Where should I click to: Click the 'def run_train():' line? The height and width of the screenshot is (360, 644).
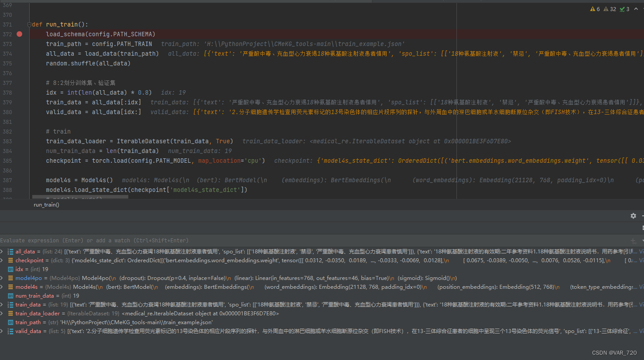point(60,25)
